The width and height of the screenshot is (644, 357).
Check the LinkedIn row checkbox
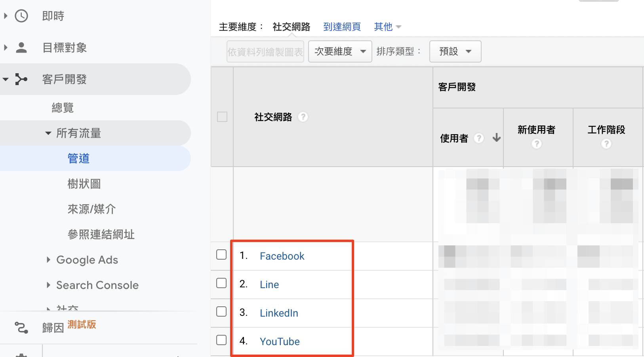[221, 311]
